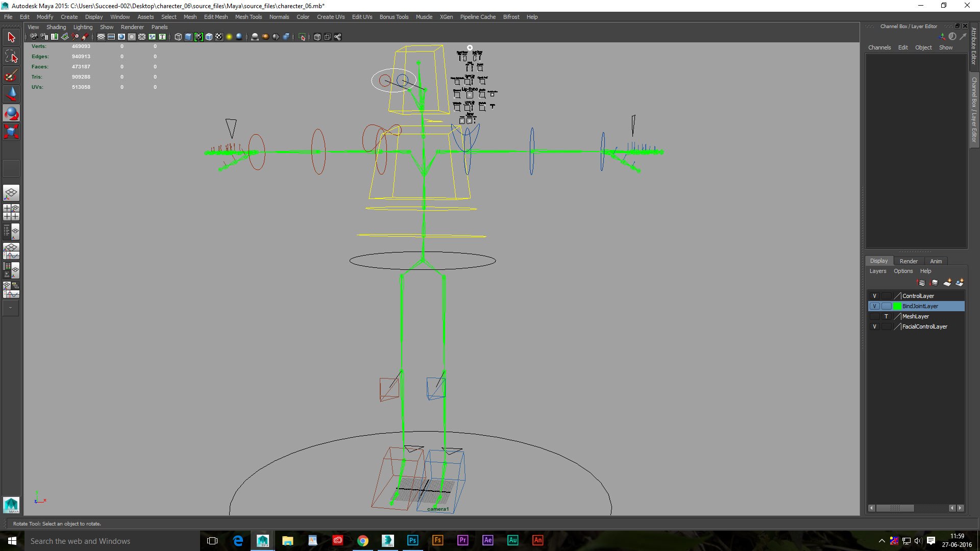Image resolution: width=980 pixels, height=551 pixels.
Task: Toggle film gate icon in viewport toolbar
Action: tap(111, 37)
